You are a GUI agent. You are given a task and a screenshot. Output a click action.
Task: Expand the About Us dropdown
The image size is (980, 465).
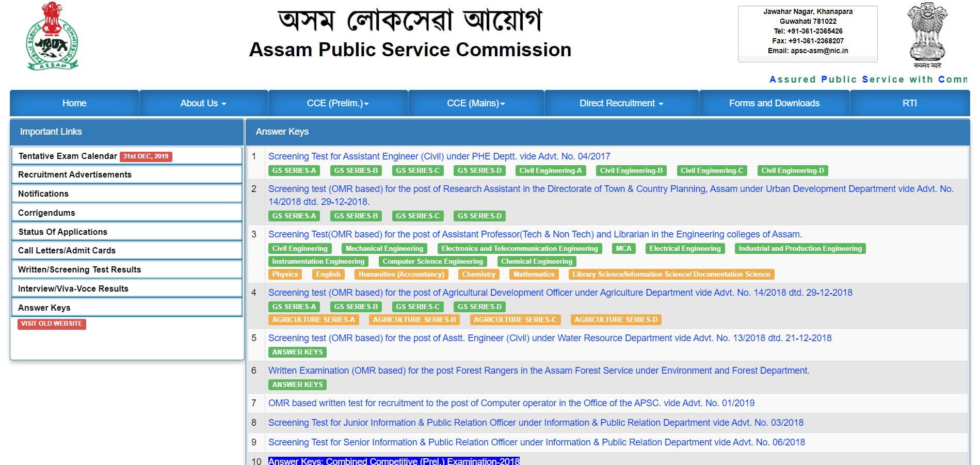click(203, 103)
